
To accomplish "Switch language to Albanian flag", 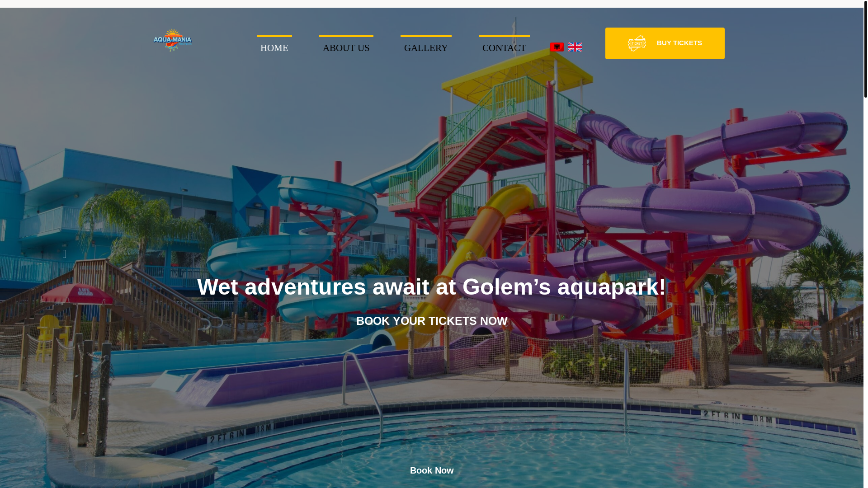I will pos(557,47).
